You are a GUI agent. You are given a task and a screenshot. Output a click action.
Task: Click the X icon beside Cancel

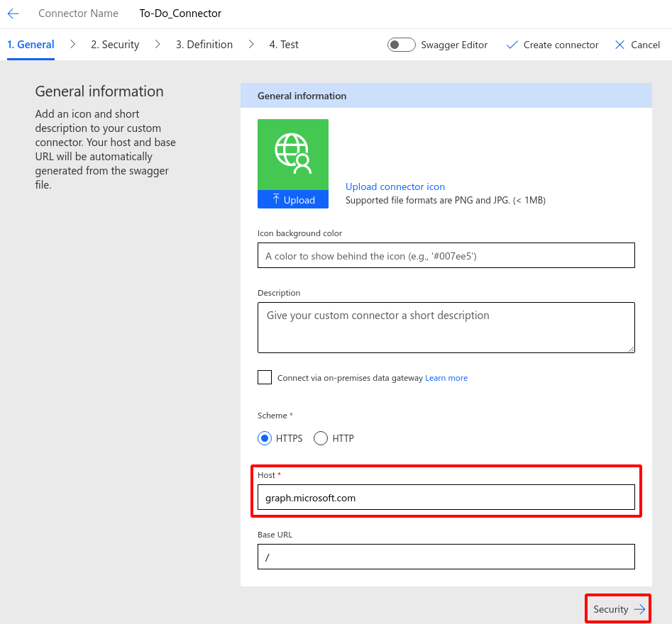(619, 45)
